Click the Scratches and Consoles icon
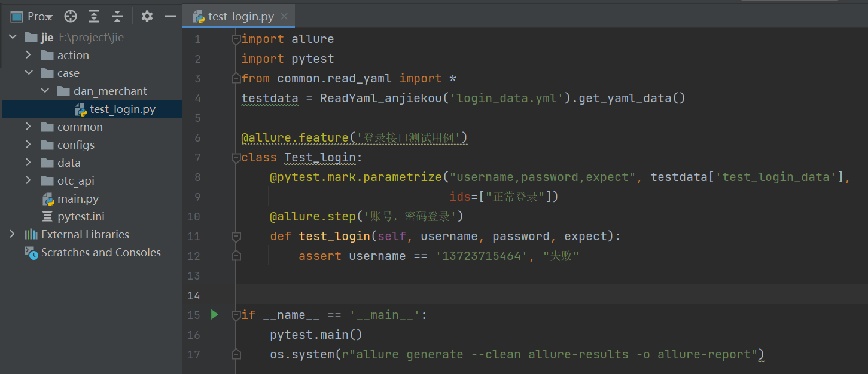 tap(31, 252)
